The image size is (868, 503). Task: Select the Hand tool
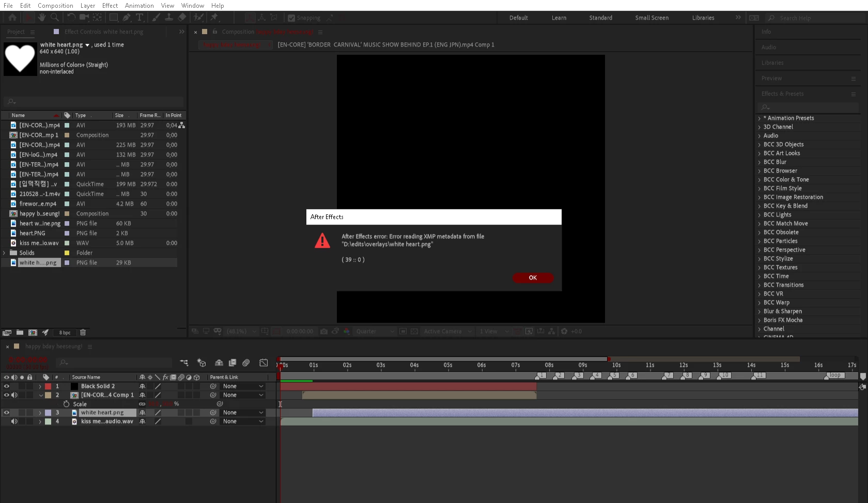(42, 18)
